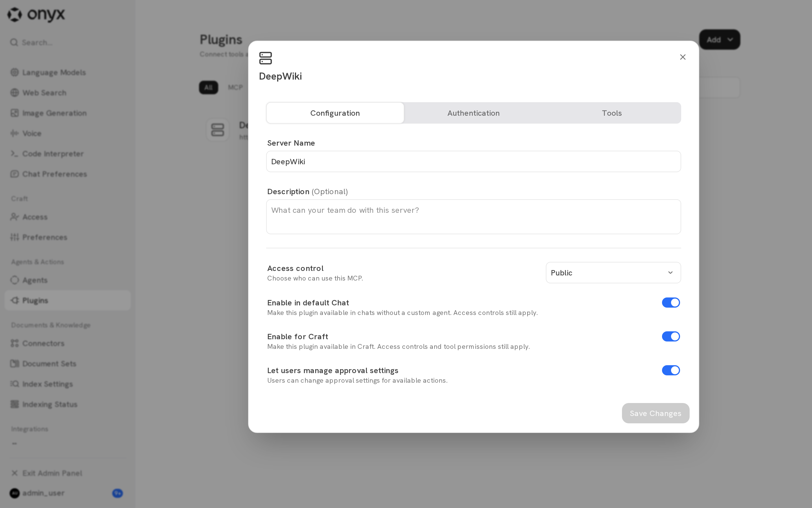The image size is (812, 508).
Task: Click into the Server Name field
Action: click(473, 162)
